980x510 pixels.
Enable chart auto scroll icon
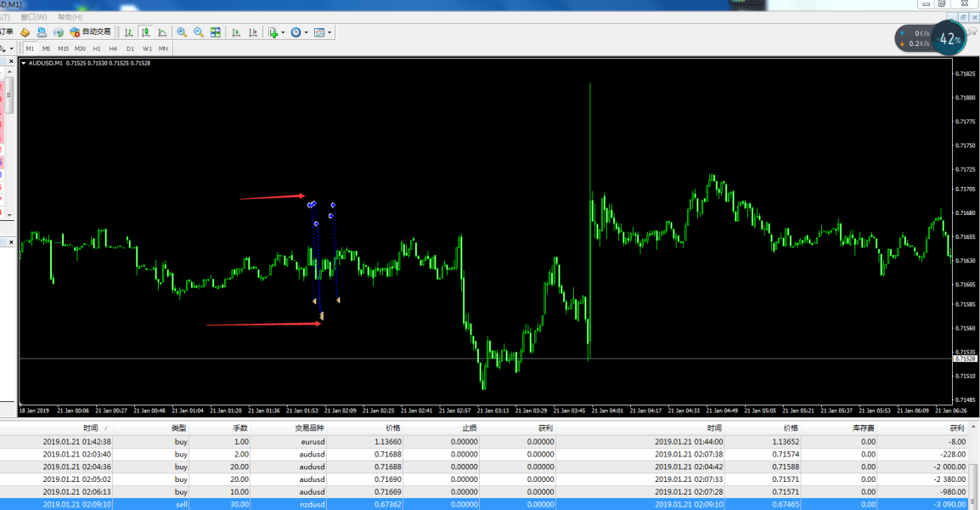(236, 32)
